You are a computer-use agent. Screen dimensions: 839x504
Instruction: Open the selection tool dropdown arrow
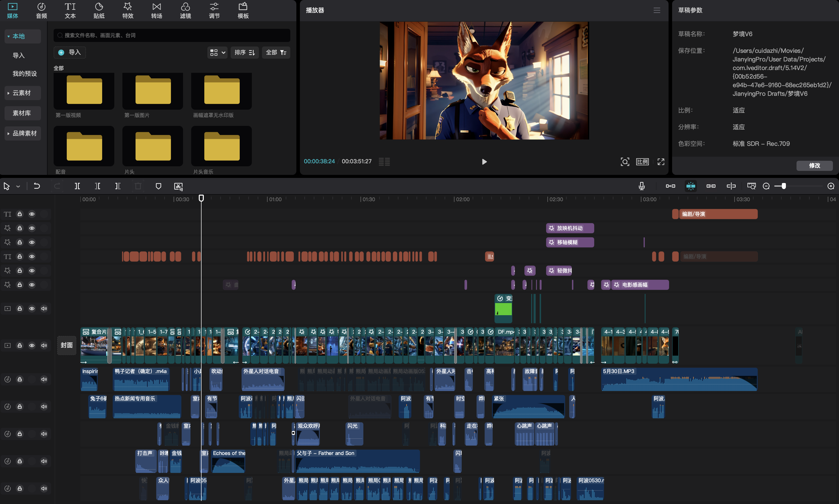pyautogui.click(x=18, y=186)
